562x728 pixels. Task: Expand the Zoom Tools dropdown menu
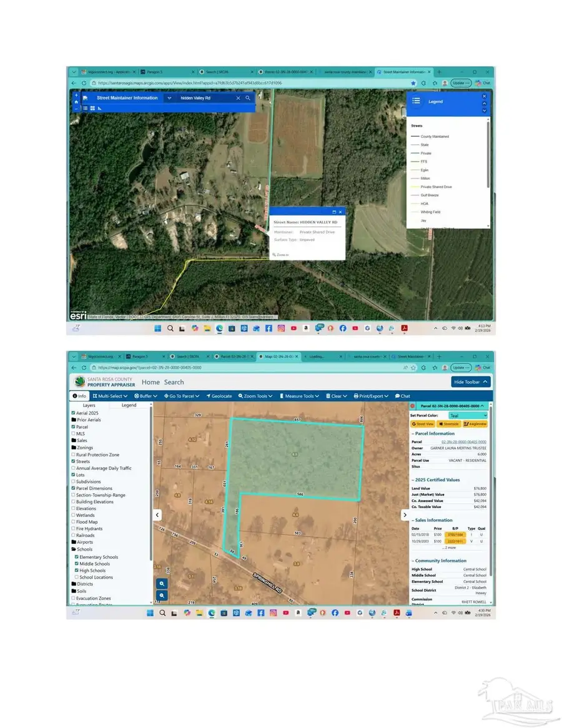click(x=255, y=396)
